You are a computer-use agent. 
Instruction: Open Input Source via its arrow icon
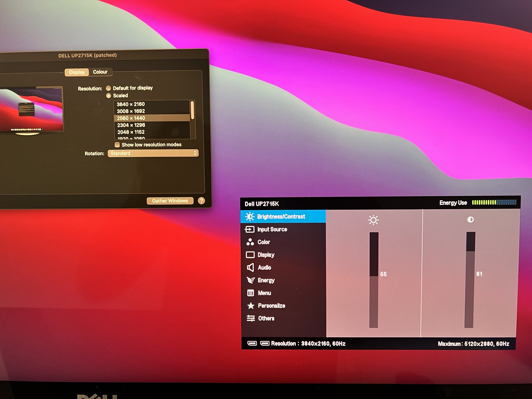click(250, 229)
